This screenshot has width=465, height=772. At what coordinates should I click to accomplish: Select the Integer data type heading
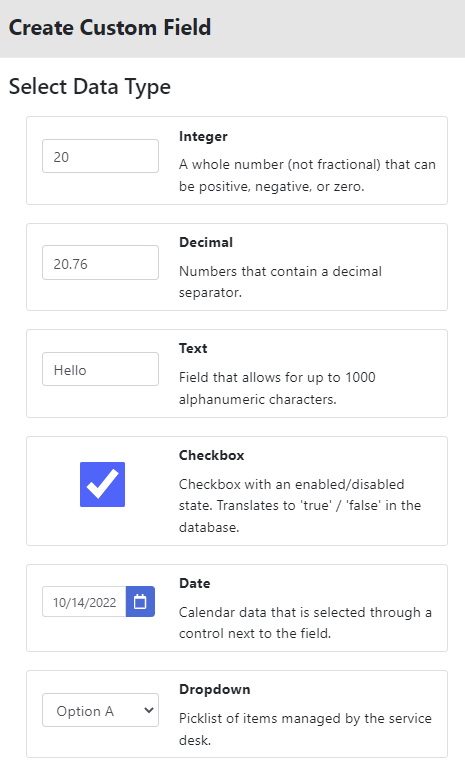pos(203,136)
